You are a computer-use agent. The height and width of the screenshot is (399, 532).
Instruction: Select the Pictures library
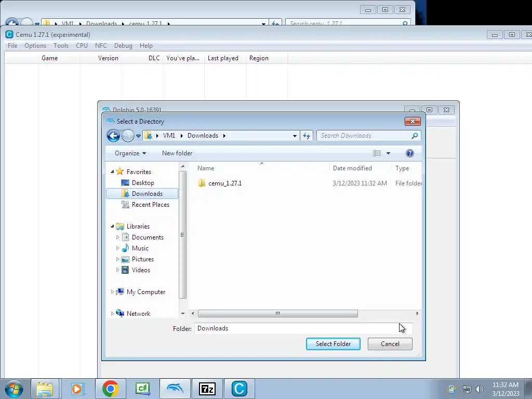(x=142, y=259)
